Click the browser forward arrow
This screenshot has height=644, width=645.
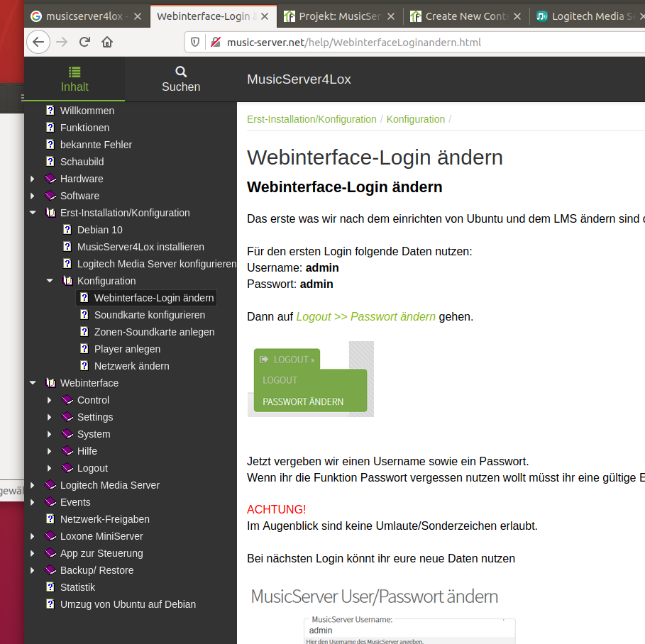[62, 42]
